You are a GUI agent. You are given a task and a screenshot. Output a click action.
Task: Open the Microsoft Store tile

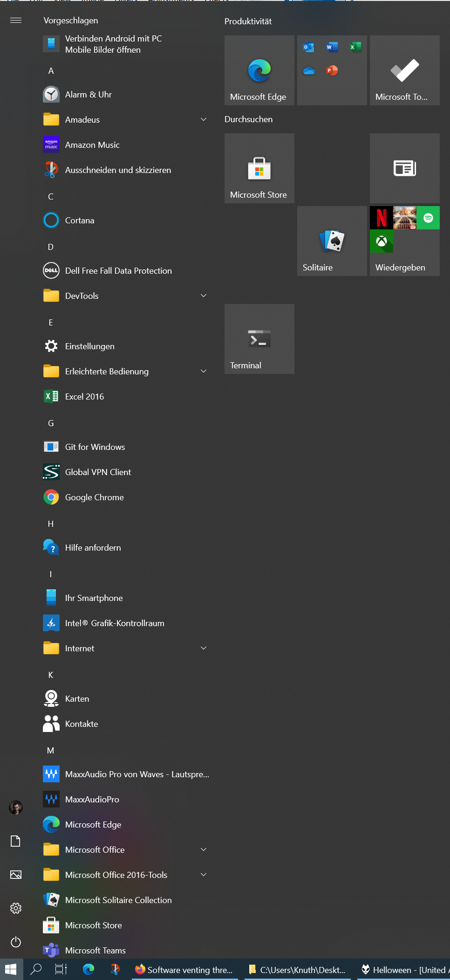click(x=259, y=168)
